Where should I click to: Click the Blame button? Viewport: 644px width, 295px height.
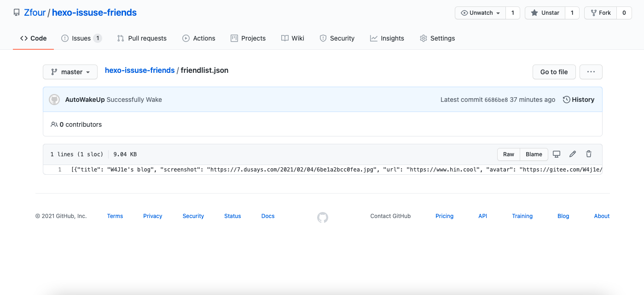[x=534, y=154]
